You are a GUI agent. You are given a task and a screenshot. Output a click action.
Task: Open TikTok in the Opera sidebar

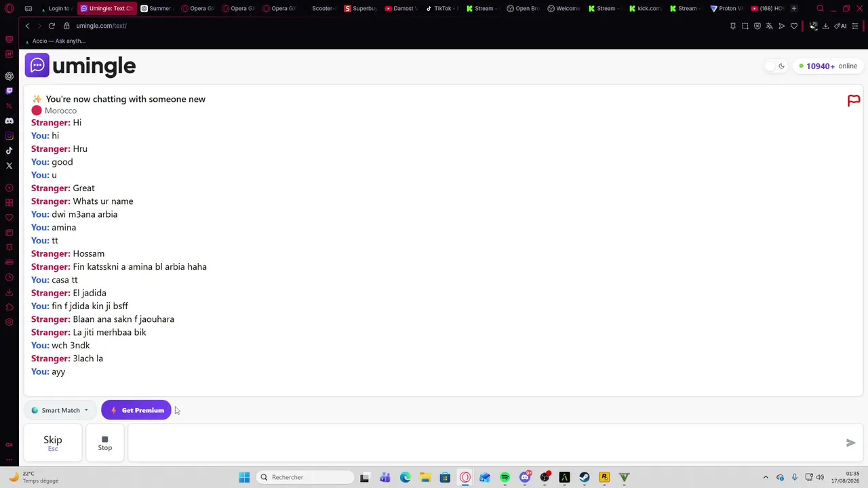[x=9, y=150]
